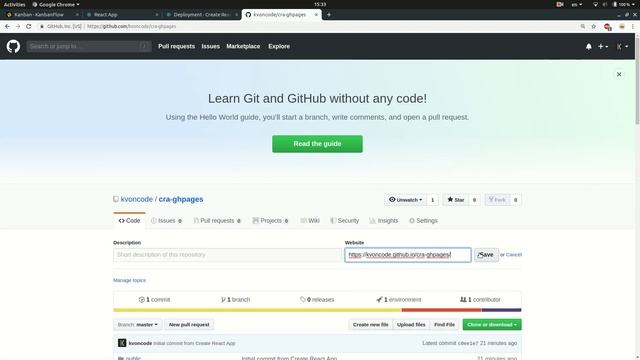640x360 pixels.
Task: Open Explore in top navigation
Action: 279,47
